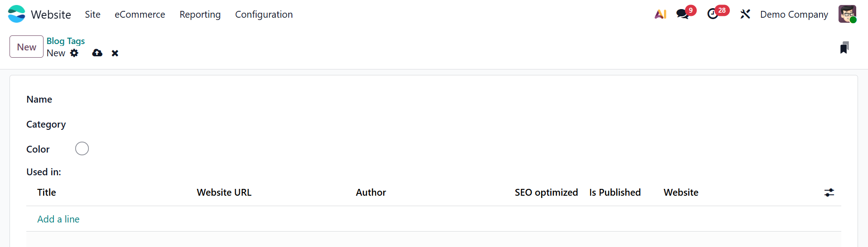The width and height of the screenshot is (868, 247).
Task: Click the Odoo Website app logo
Action: 17,14
